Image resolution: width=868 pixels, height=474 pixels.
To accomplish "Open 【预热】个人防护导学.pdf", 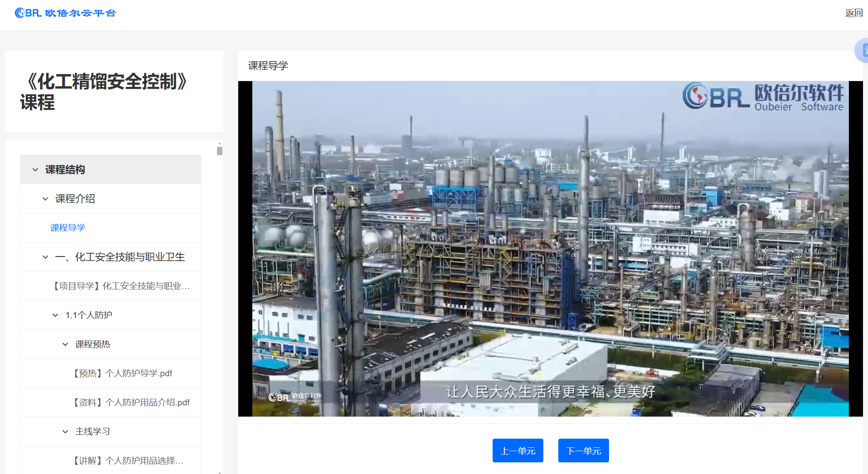I will [123, 373].
